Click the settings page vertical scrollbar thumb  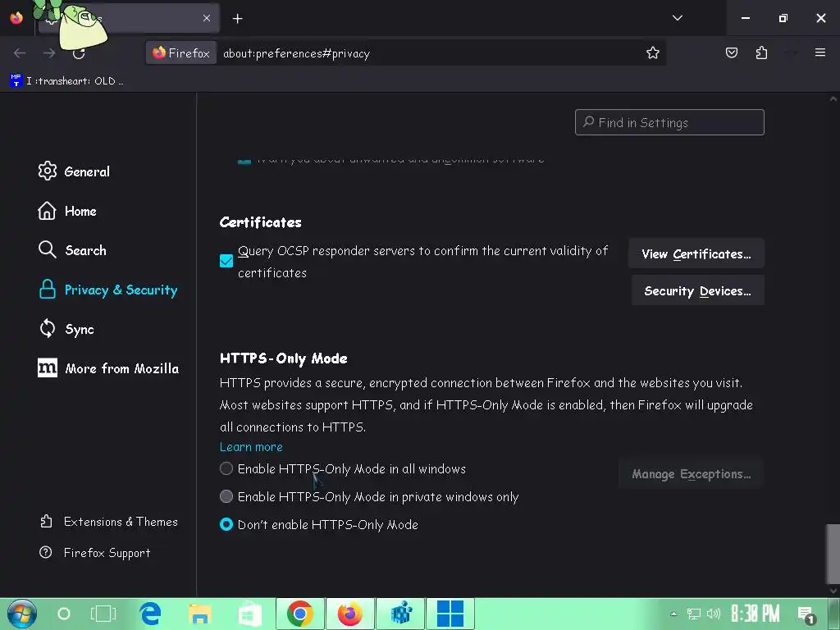coord(833,552)
